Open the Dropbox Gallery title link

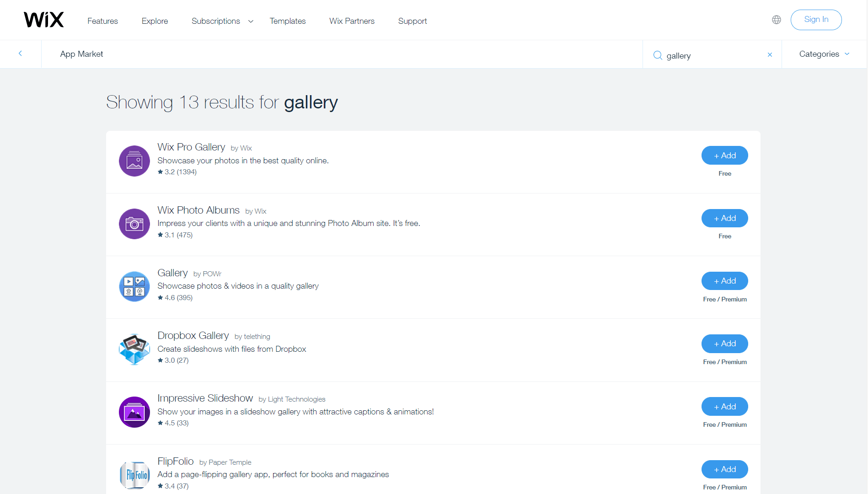193,335
